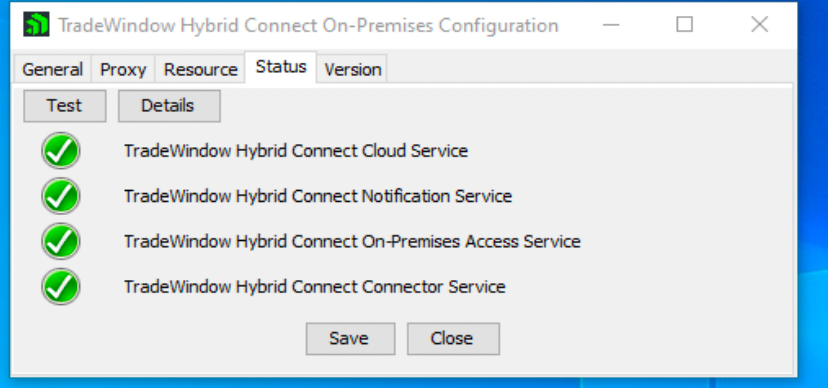
Task: Click the Cloud Service green checkmark icon
Action: coord(61,151)
